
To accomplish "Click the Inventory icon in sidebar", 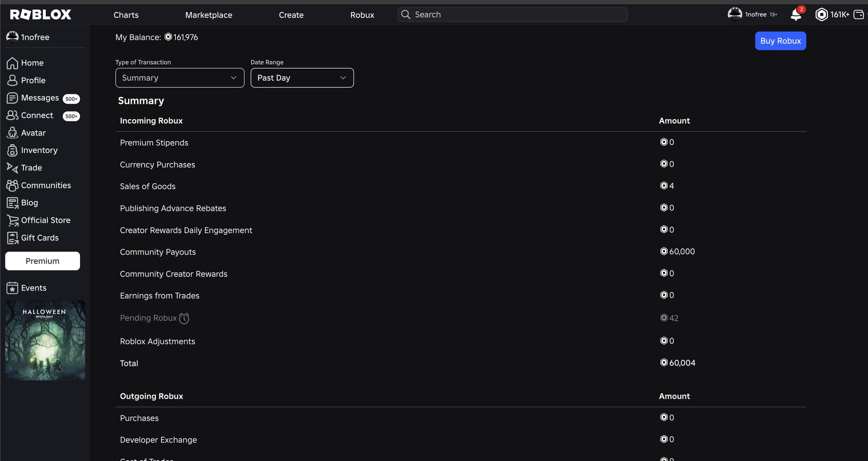I will [x=12, y=150].
